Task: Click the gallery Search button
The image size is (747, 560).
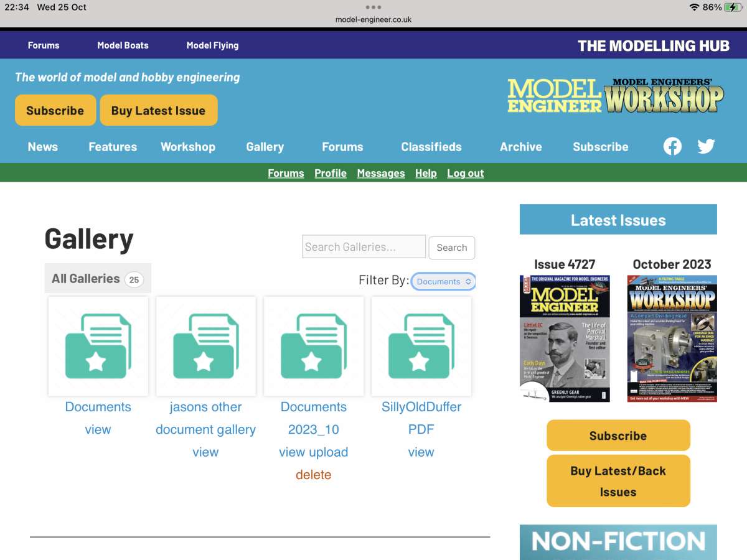Action: tap(452, 248)
